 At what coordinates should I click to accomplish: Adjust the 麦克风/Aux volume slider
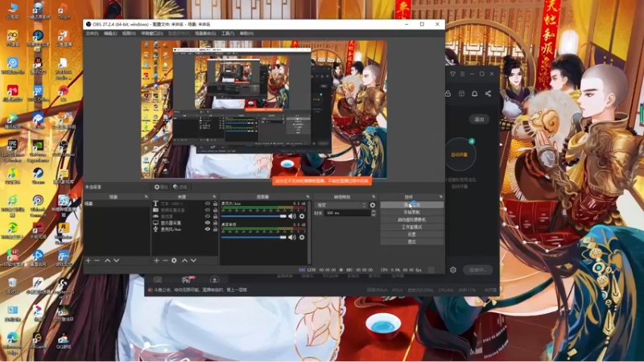tap(254, 216)
